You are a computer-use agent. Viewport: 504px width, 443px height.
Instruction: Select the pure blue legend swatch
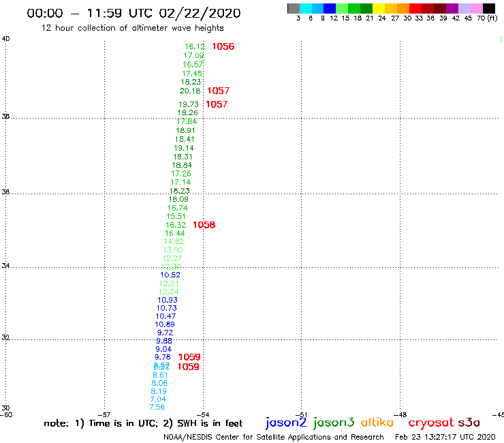tap(330, 8)
